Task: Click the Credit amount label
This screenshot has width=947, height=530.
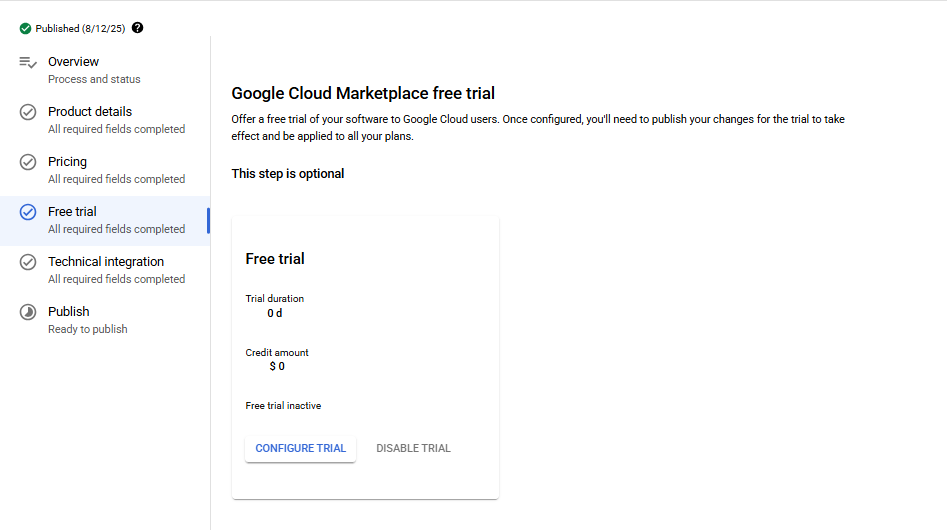Action: pos(277,353)
